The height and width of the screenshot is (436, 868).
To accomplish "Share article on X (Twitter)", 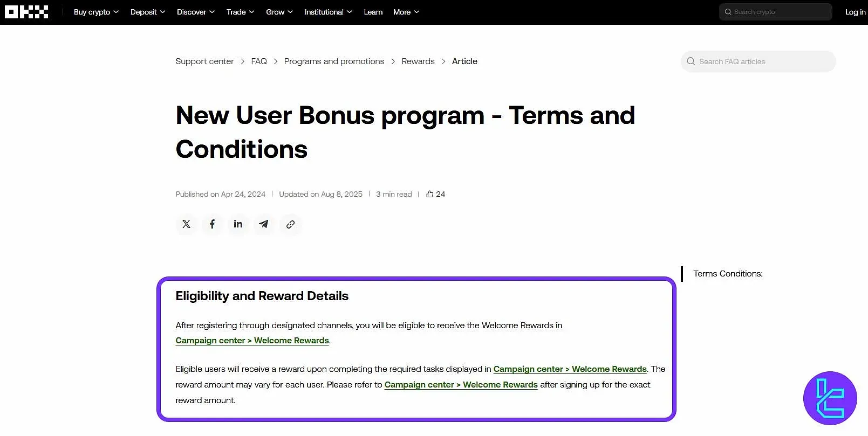I will pos(186,224).
